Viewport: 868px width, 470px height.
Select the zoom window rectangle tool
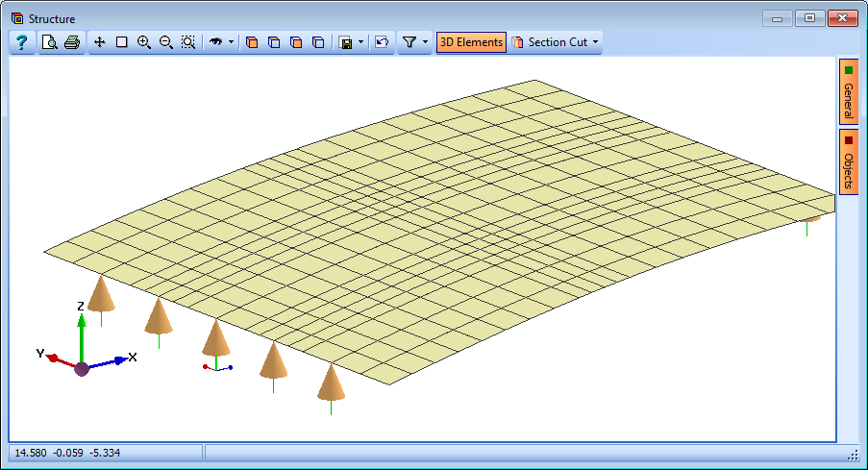tap(122, 42)
